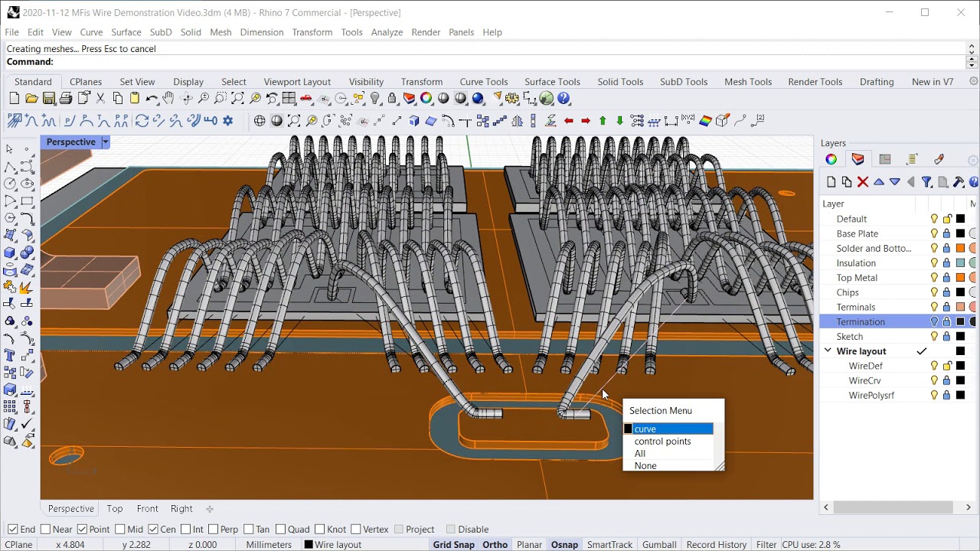Click the padlock Lock objects icon
980x551 pixels.
[x=392, y=99]
